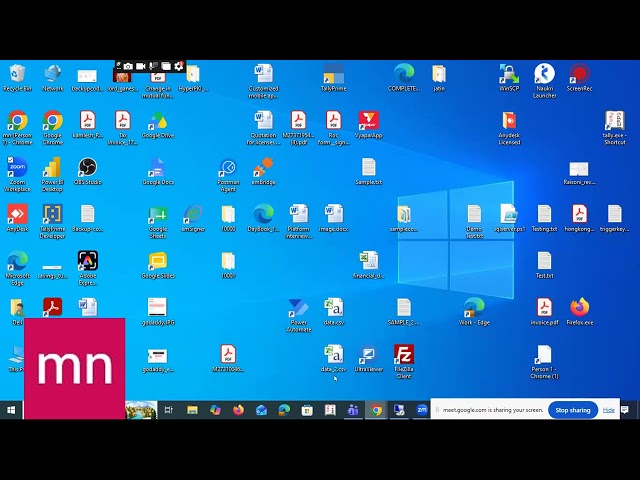Click the Hide link in sharing bar
The height and width of the screenshot is (480, 640).
click(609, 410)
